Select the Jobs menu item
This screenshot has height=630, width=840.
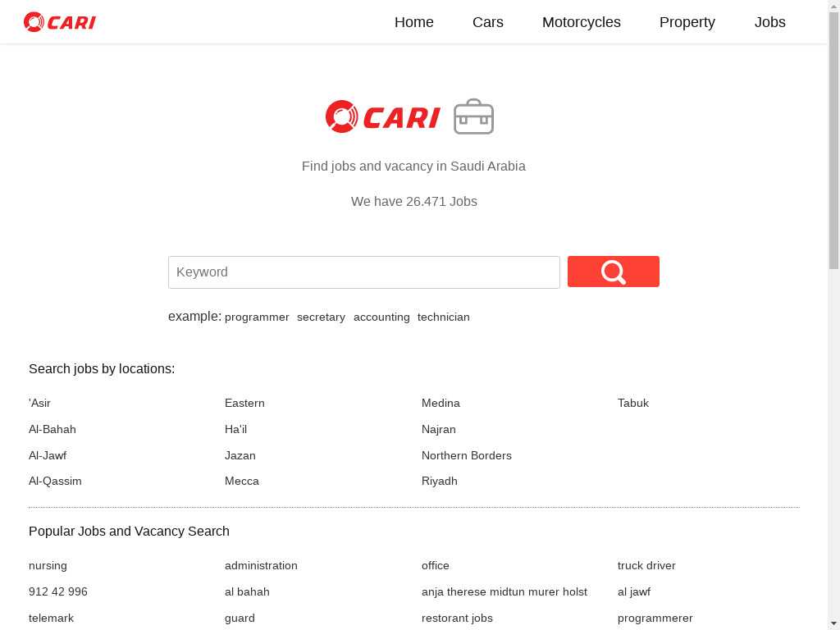coord(769,22)
